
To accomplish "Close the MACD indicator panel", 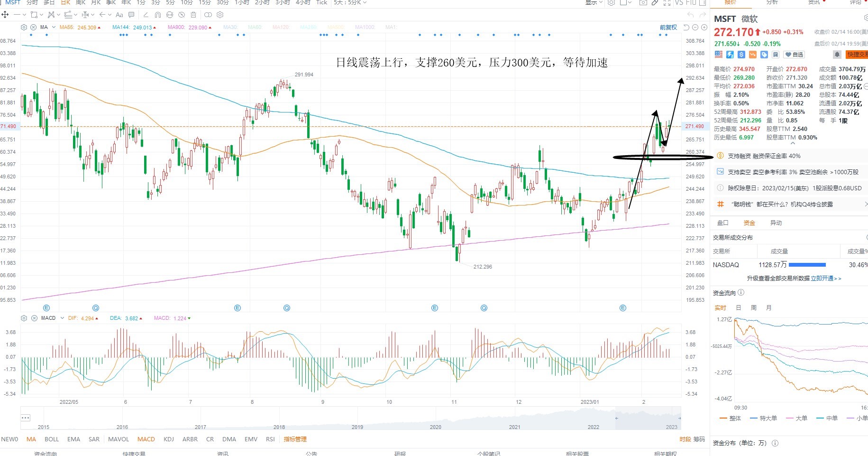I will [34, 318].
